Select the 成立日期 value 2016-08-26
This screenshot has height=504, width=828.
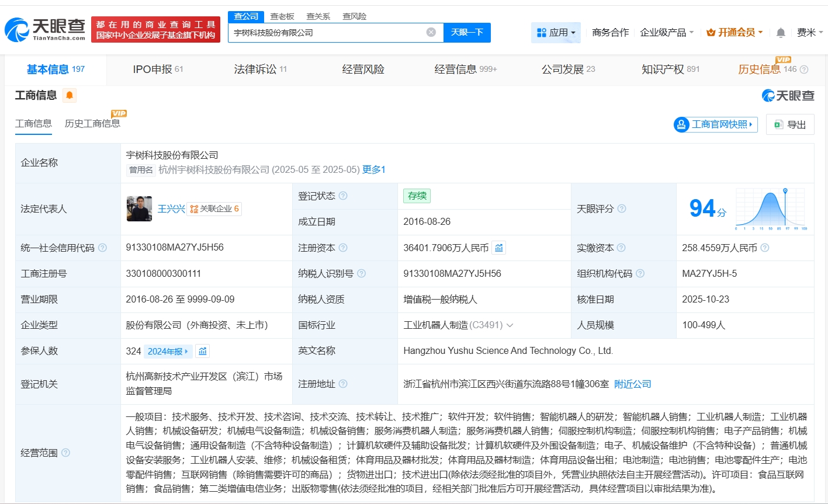pos(427,222)
